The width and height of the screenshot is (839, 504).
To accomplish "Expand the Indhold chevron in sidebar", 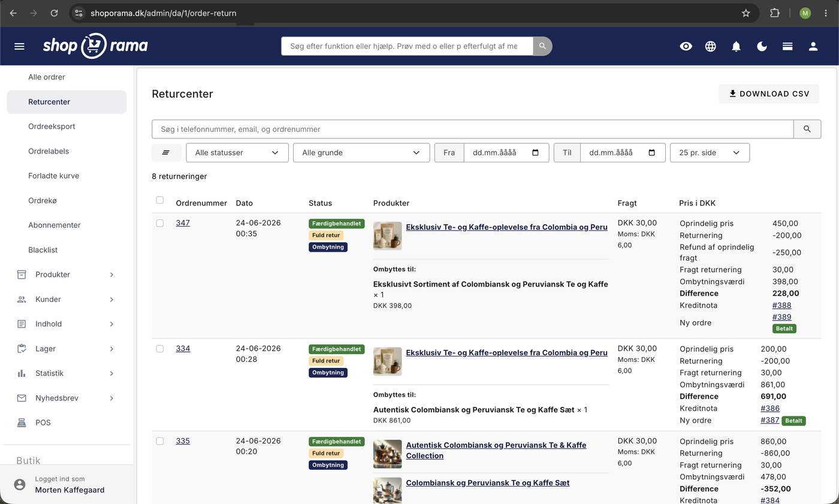I will pyautogui.click(x=111, y=324).
